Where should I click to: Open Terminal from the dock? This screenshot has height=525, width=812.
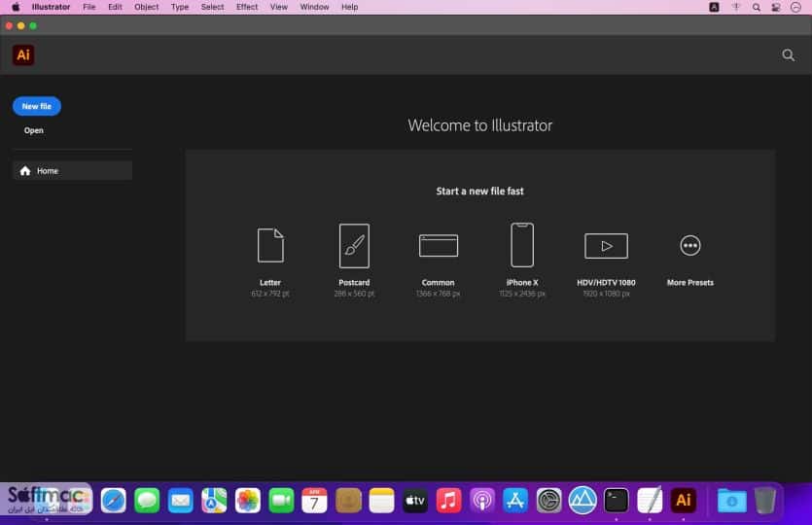point(617,501)
